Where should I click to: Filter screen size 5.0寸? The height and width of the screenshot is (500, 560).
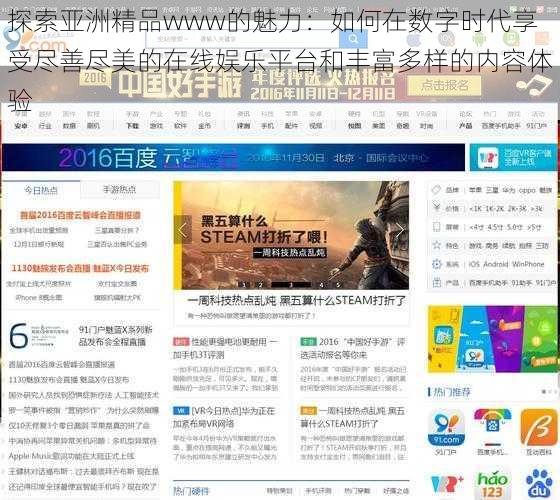[x=514, y=227]
